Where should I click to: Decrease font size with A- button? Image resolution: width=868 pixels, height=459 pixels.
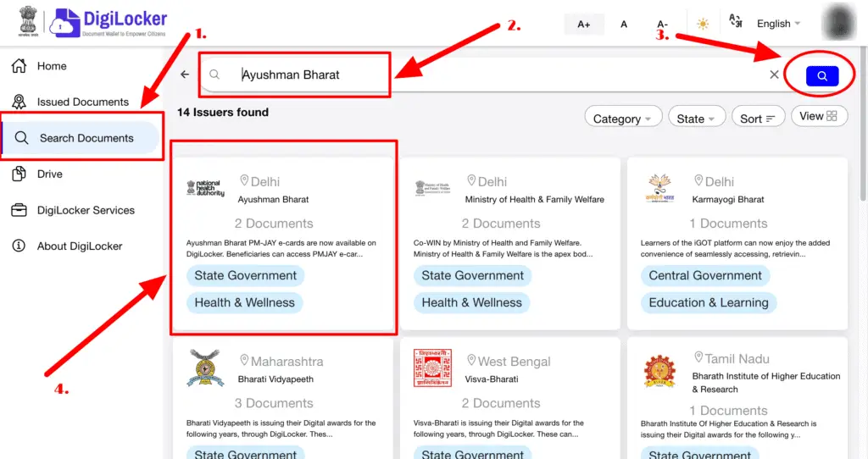coord(663,24)
